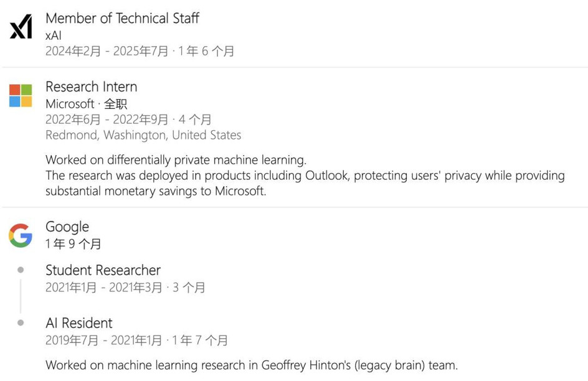Click the Microsoft four-color logo

coord(21,95)
